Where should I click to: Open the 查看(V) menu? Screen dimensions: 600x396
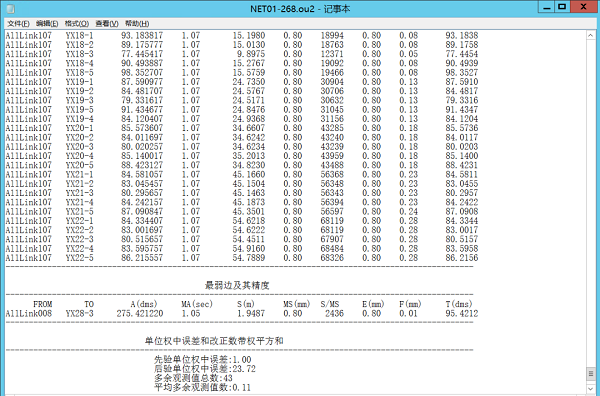click(x=107, y=24)
